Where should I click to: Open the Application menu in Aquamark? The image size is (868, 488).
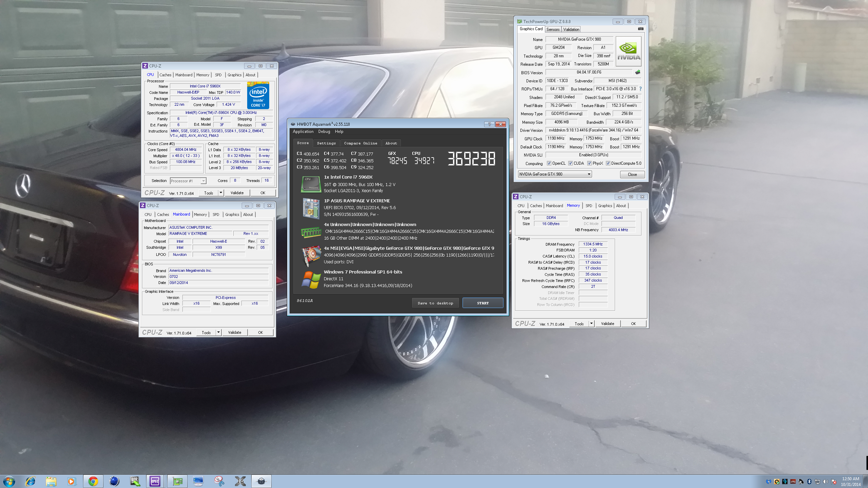tap(303, 131)
